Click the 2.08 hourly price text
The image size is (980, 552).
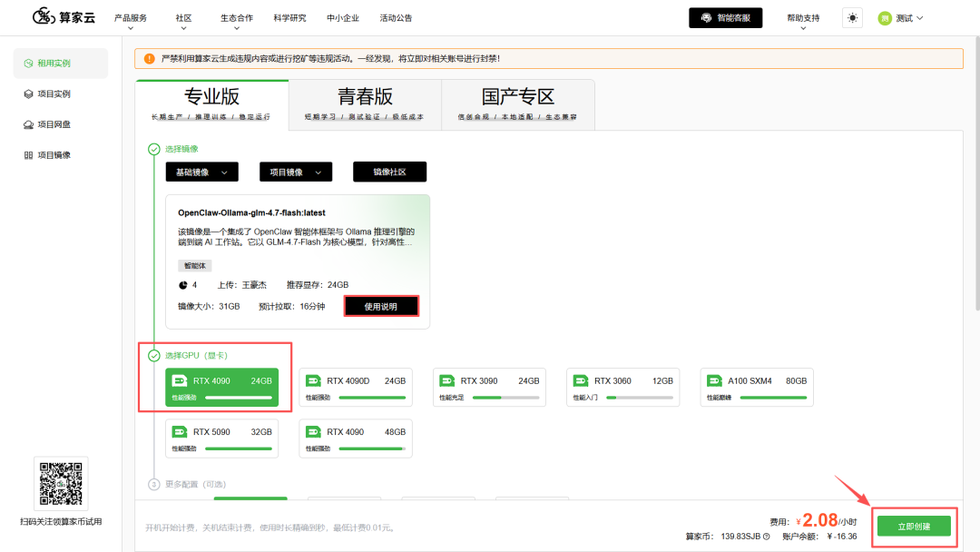pos(819,519)
